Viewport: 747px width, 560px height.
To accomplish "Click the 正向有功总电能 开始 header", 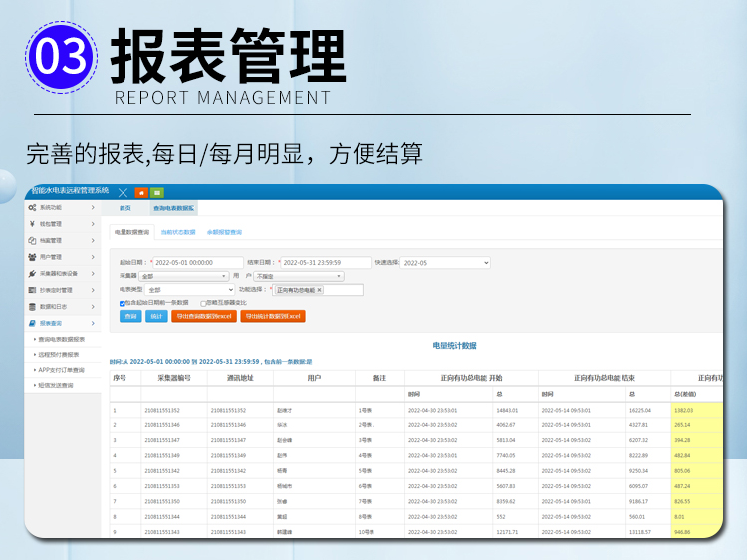I will [x=471, y=378].
